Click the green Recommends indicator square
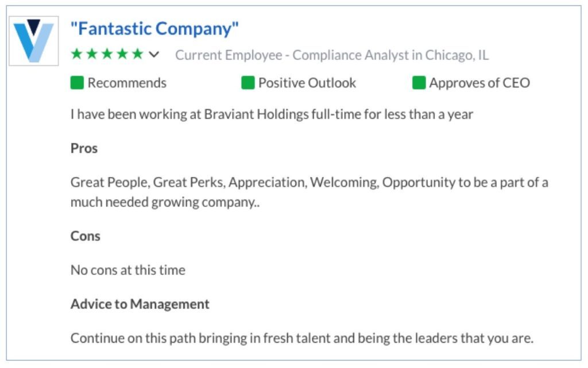Screen dimensions: 588x368 tap(77, 83)
